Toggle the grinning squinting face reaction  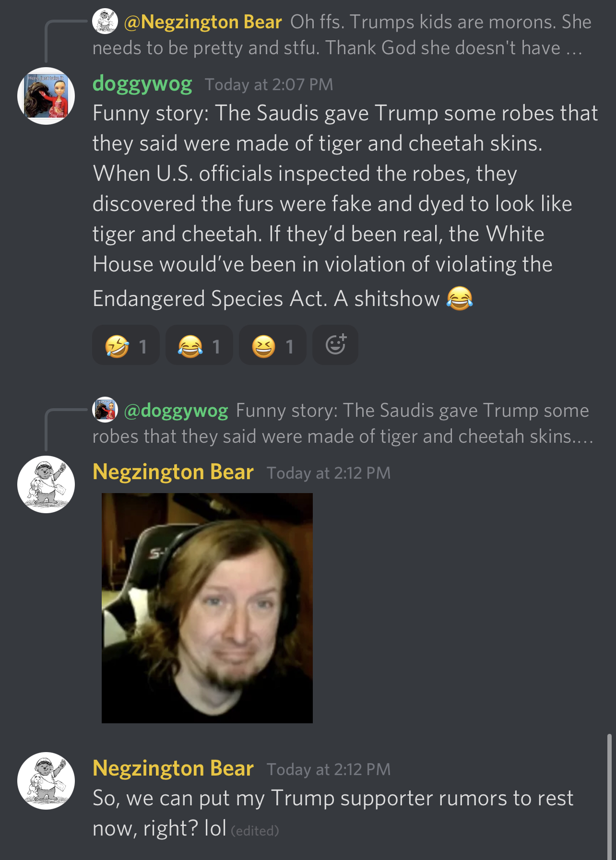tap(272, 345)
